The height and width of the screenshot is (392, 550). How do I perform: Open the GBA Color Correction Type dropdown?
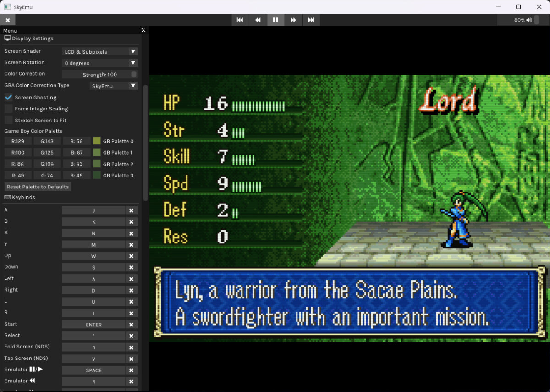click(113, 86)
